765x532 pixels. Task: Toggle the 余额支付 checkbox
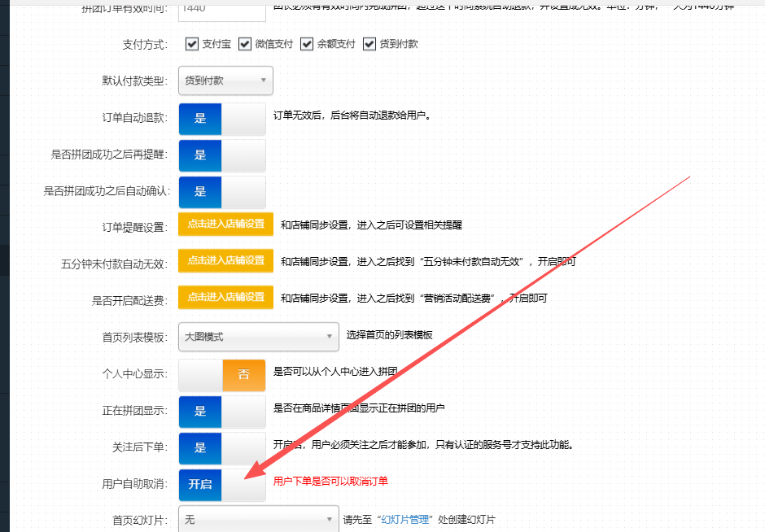tap(307, 44)
